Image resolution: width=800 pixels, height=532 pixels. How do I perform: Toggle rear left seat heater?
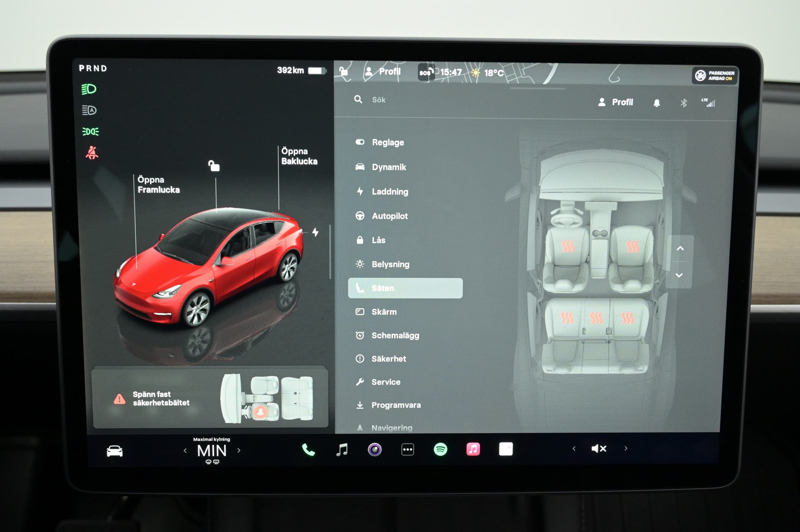(x=566, y=318)
